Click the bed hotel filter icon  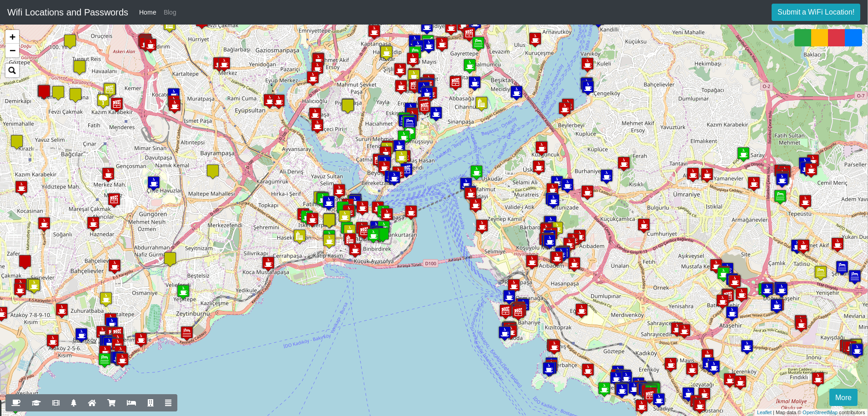pyautogui.click(x=131, y=403)
